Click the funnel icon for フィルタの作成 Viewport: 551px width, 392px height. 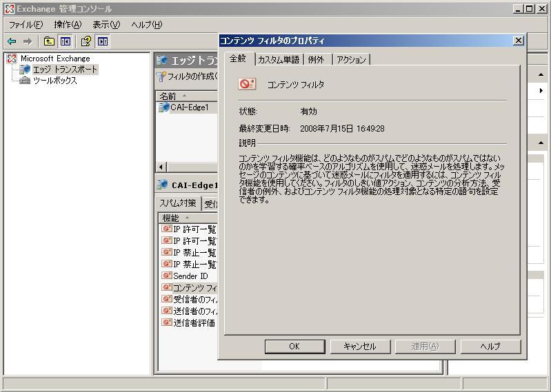[161, 76]
